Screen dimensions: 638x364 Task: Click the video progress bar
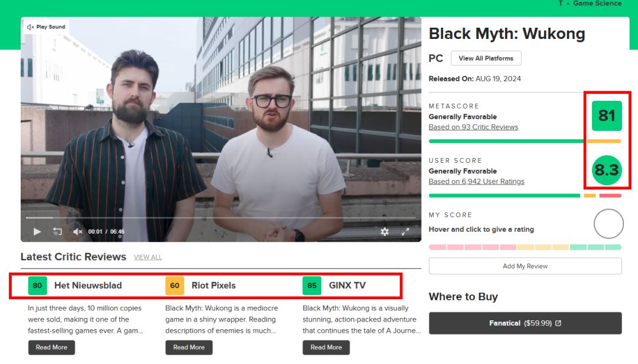221,218
